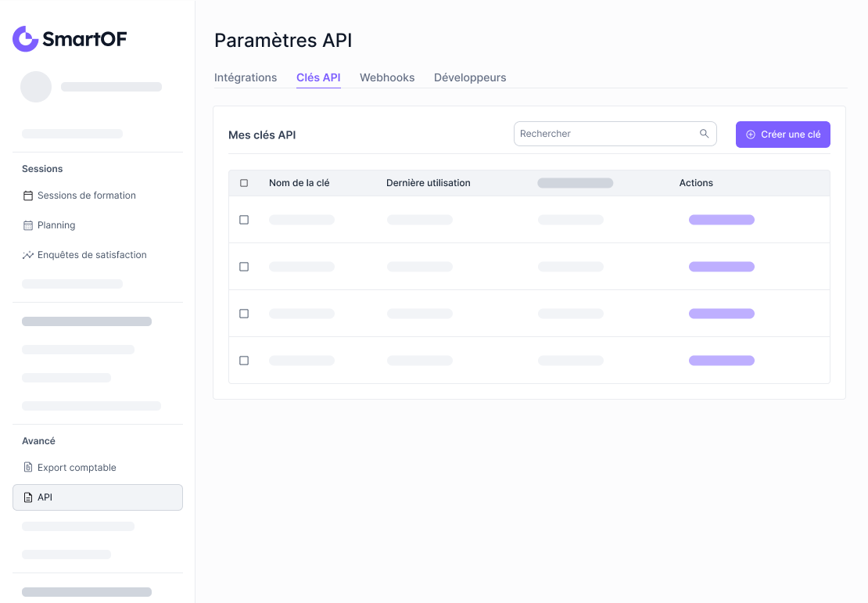Open the Webhooks tab
This screenshot has height=603, width=868.
(x=387, y=77)
